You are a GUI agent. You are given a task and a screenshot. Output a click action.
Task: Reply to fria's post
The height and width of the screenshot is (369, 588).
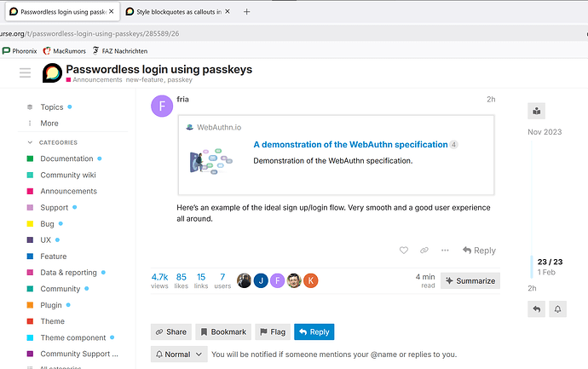[479, 251]
